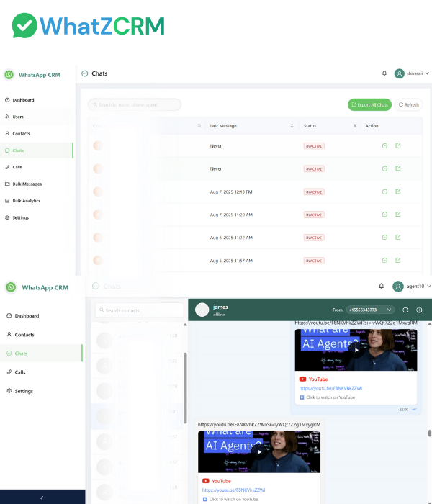
Task: Play the video in the 22:00 message
Action: coord(356,349)
